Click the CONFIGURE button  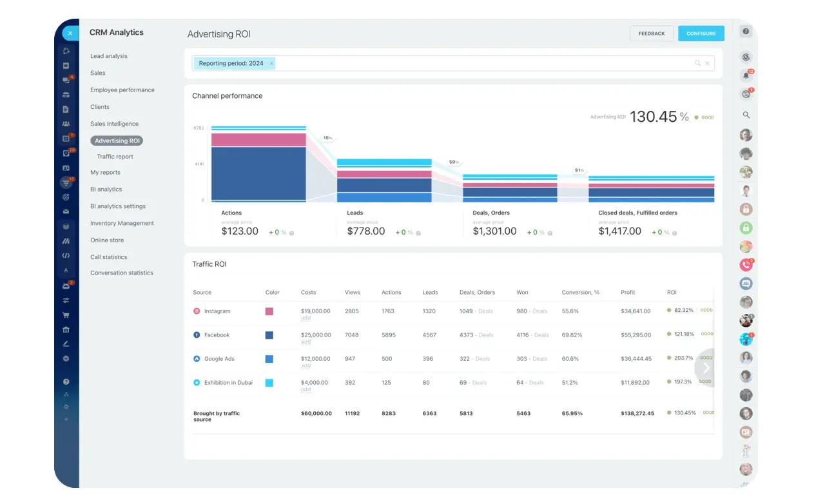click(701, 33)
